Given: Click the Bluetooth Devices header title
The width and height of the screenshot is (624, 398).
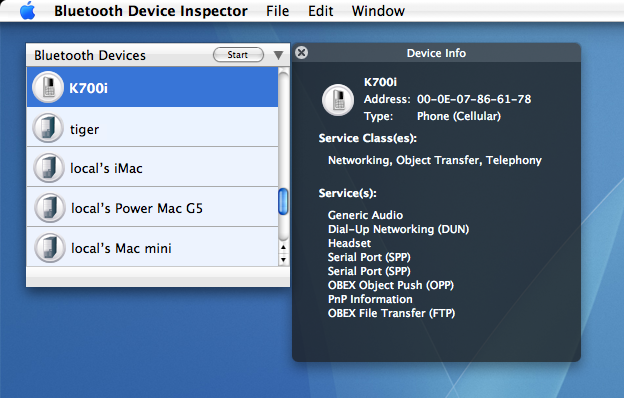Looking at the screenshot, I should pos(90,55).
